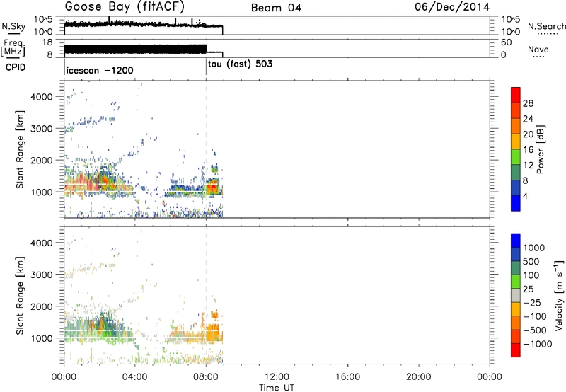Screen dimensions: 566x392
Task: Click the '04:00' time axis tick label
Action: pyautogui.click(x=135, y=376)
